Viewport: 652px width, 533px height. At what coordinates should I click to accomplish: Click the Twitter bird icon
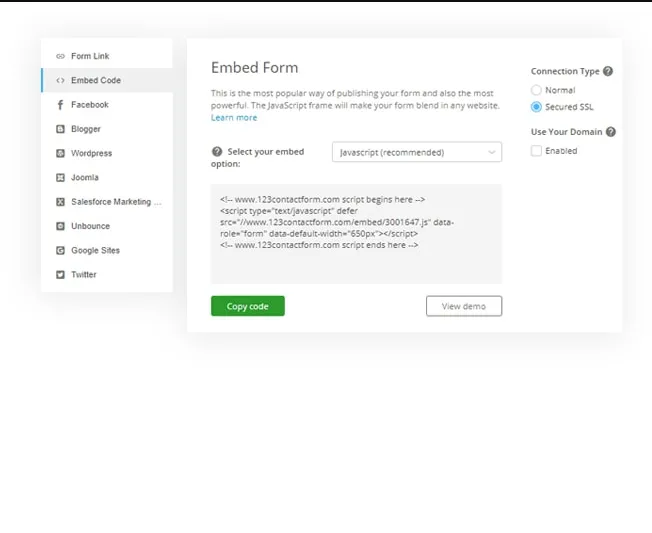click(60, 274)
